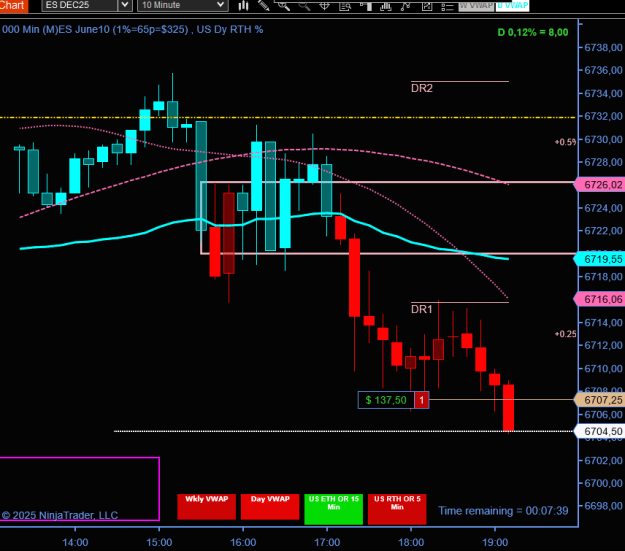Click the 18:00 time axis label

(411, 542)
